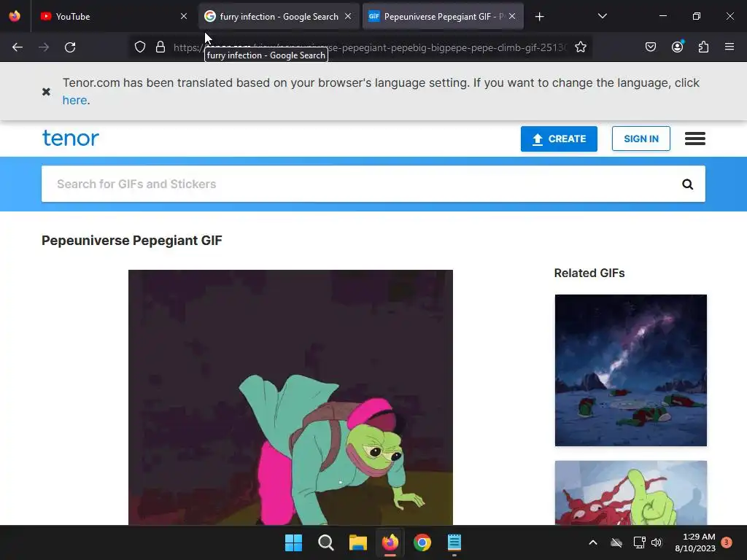
Task: Click the Firefox taskbar icon
Action: click(390, 542)
